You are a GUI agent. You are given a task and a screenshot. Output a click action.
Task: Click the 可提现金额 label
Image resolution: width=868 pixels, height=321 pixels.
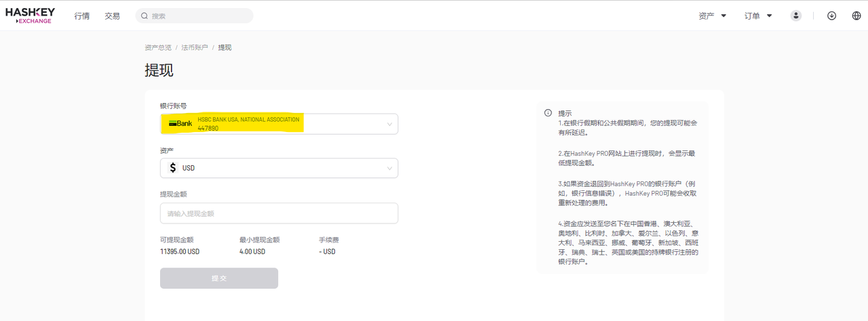[x=177, y=240]
